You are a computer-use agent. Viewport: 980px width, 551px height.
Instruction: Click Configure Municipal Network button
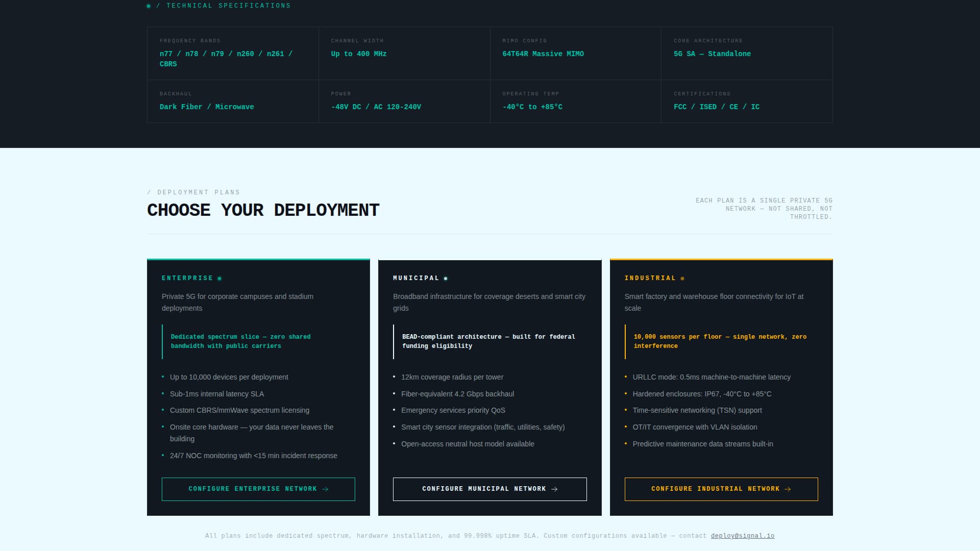[489, 489]
